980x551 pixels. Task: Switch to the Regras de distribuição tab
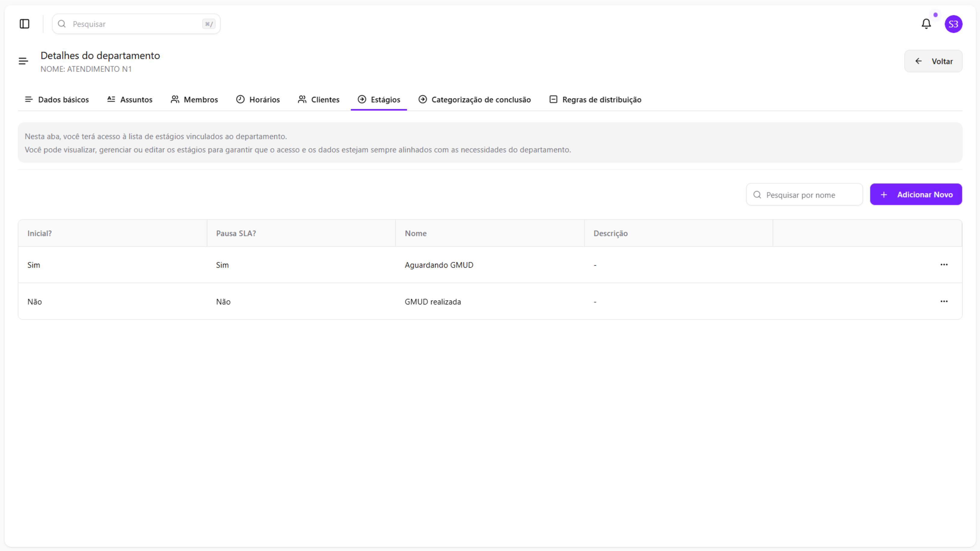pyautogui.click(x=595, y=100)
